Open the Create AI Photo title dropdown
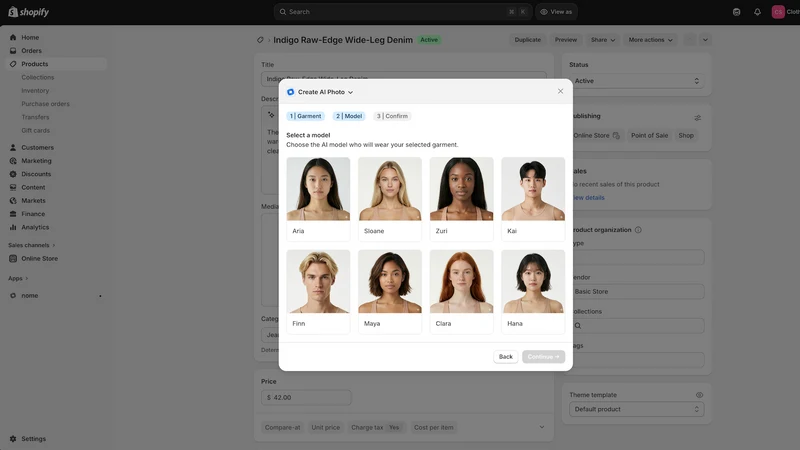800x450 pixels. click(x=325, y=92)
